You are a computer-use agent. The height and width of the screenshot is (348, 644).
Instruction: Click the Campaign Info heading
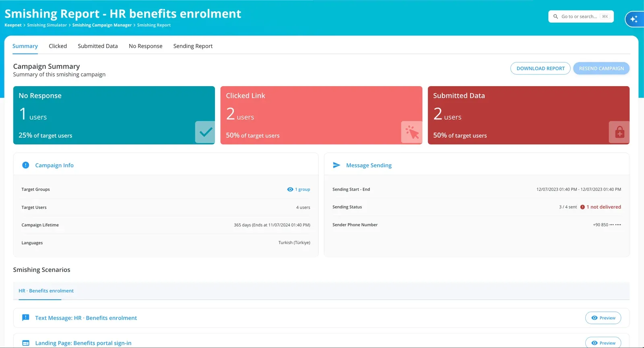click(x=54, y=165)
